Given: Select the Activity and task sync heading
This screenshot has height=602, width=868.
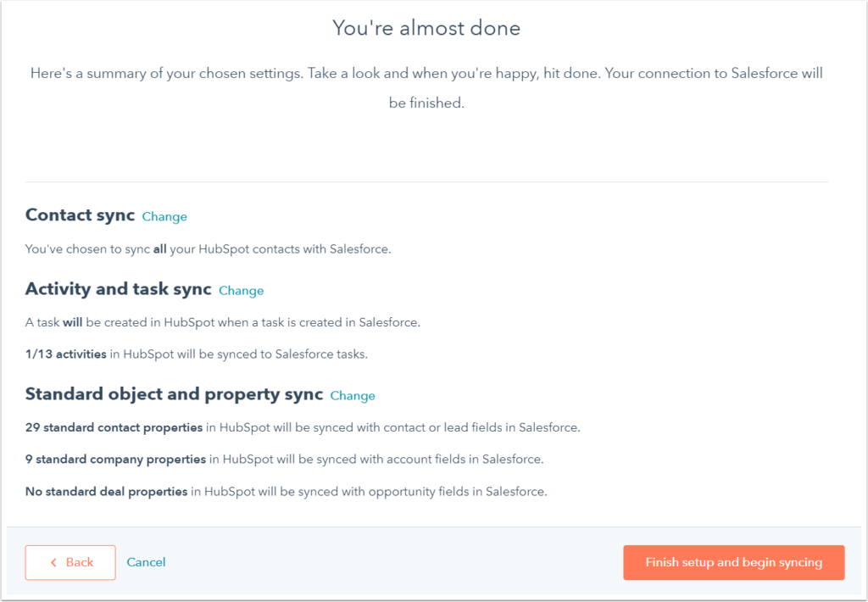Looking at the screenshot, I should click(118, 288).
